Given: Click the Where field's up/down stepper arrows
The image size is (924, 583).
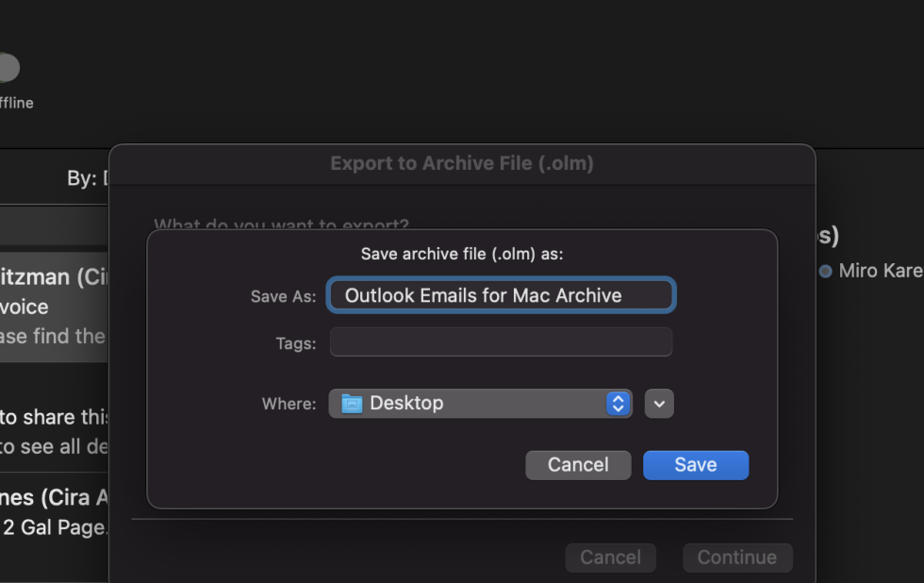Looking at the screenshot, I should [x=619, y=403].
